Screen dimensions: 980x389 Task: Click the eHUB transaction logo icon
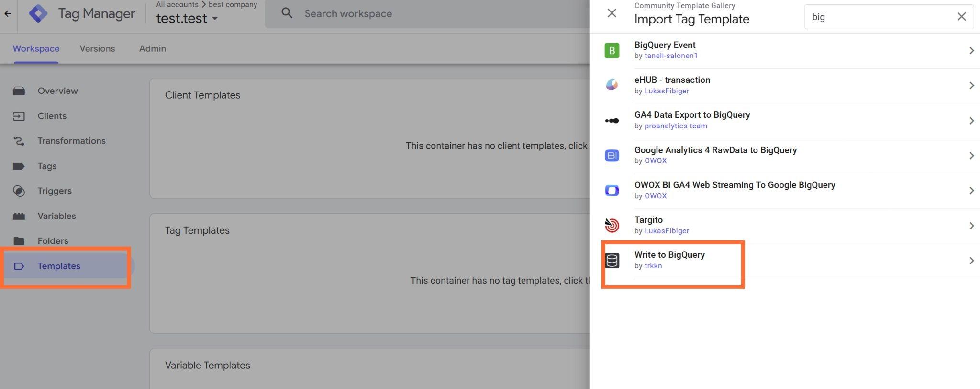pyautogui.click(x=612, y=85)
